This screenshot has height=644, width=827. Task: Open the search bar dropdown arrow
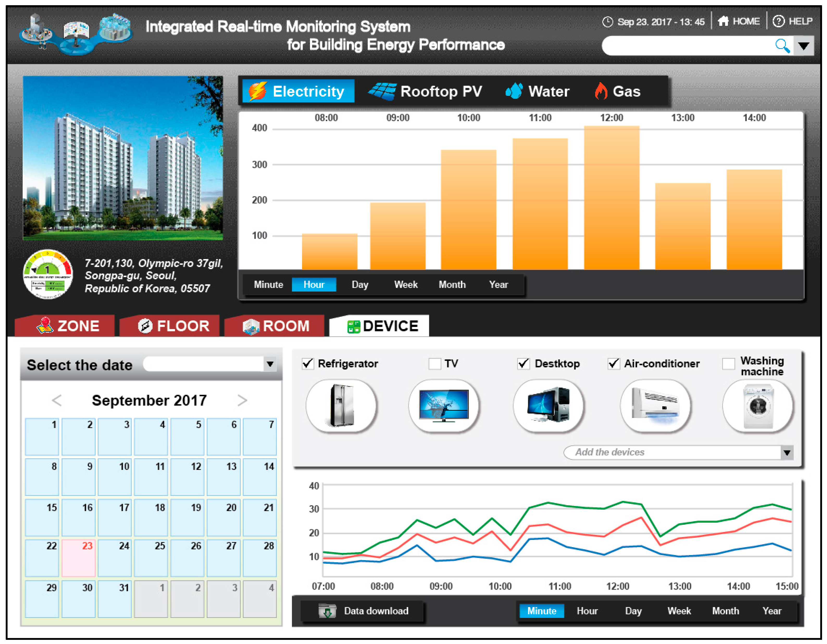pyautogui.click(x=804, y=46)
